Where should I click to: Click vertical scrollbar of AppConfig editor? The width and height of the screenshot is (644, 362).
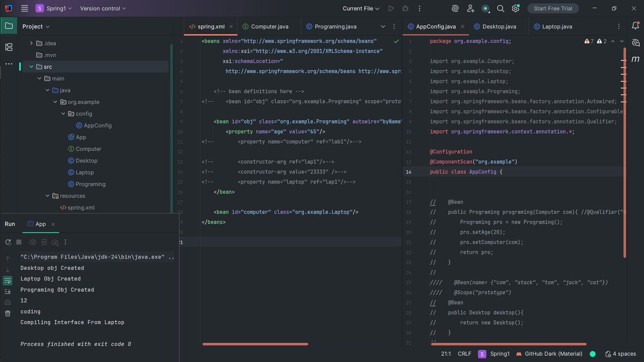click(x=625, y=153)
